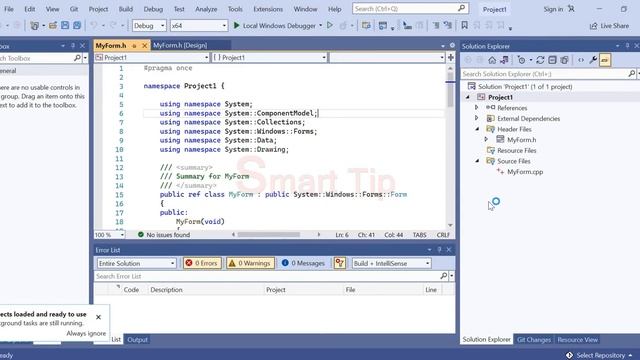Click Always ignore in the notification

[x=86, y=333]
